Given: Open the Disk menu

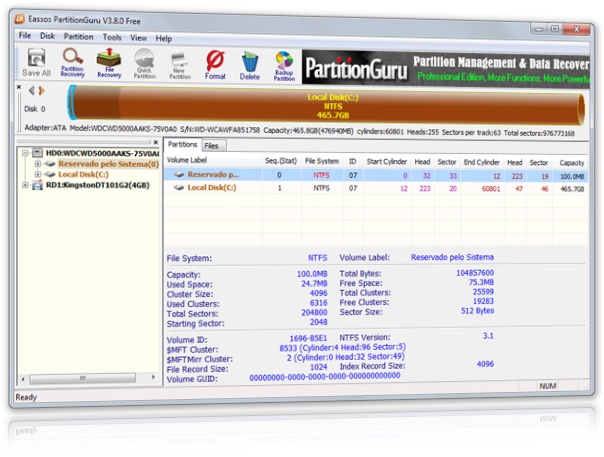Looking at the screenshot, I should click(47, 36).
